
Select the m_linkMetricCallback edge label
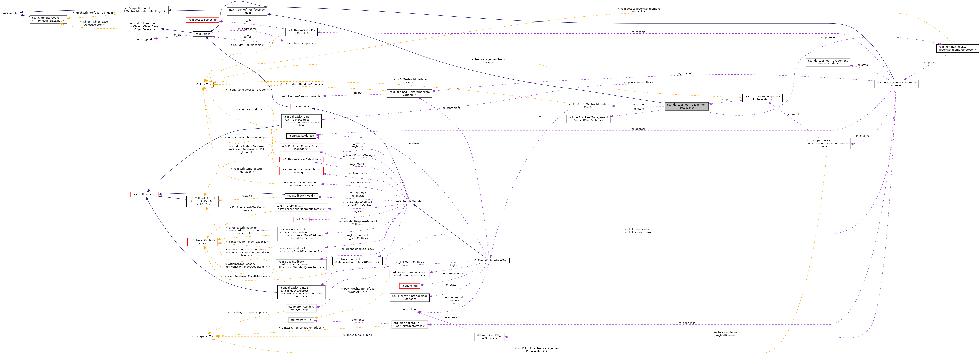pos(410,262)
